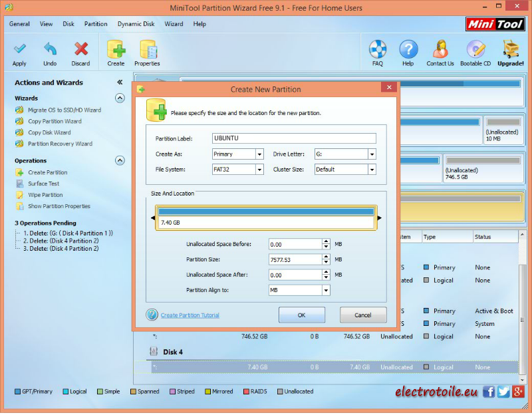The image size is (532, 415).
Task: Open the File System dropdown
Action: click(259, 170)
